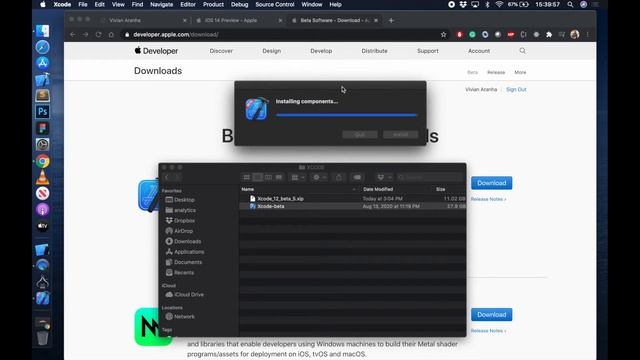Image resolution: width=640 pixels, height=360 pixels.
Task: Click Finder edit tags toolbar button
Action: pos(357,177)
